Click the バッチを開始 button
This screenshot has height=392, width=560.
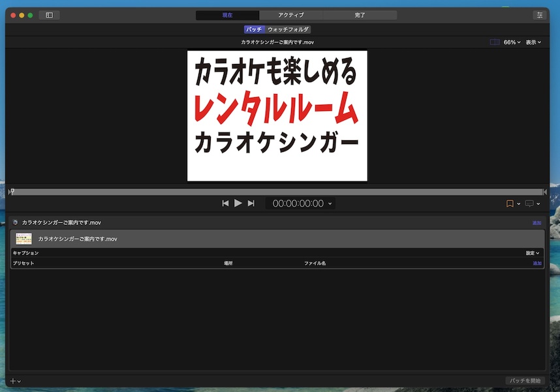tap(525, 380)
